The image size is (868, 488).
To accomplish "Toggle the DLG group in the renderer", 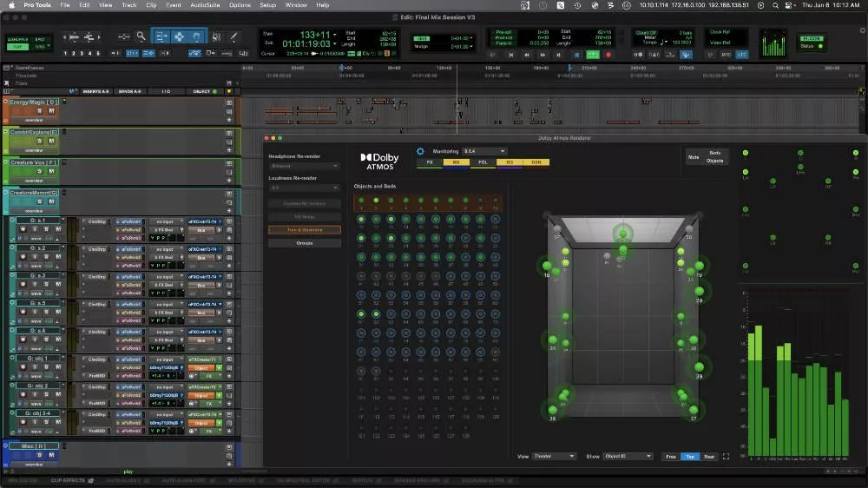I will coord(536,162).
